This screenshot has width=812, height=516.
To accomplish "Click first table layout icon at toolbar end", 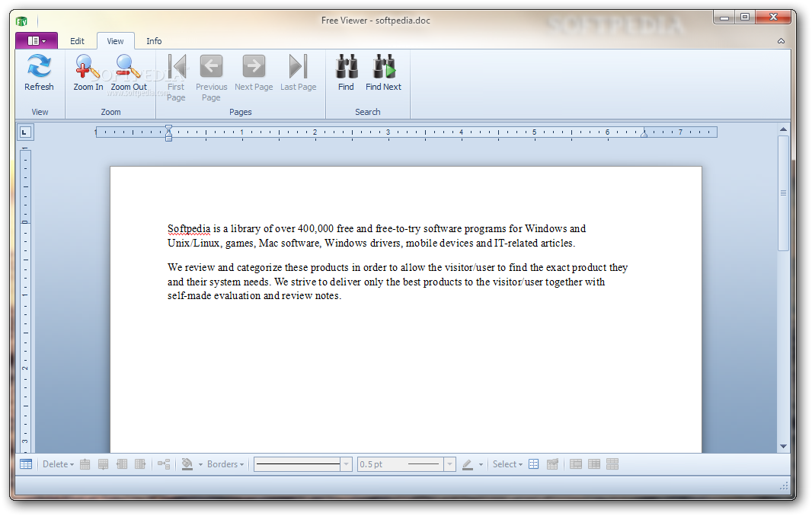I will click(576, 464).
